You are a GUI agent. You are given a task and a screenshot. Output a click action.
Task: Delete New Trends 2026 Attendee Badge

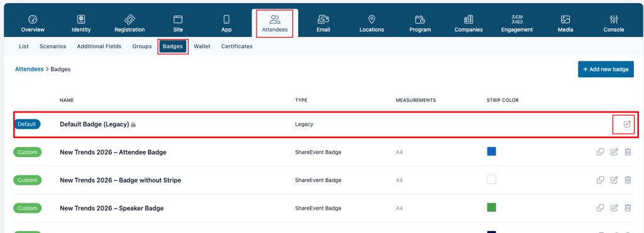coord(628,152)
